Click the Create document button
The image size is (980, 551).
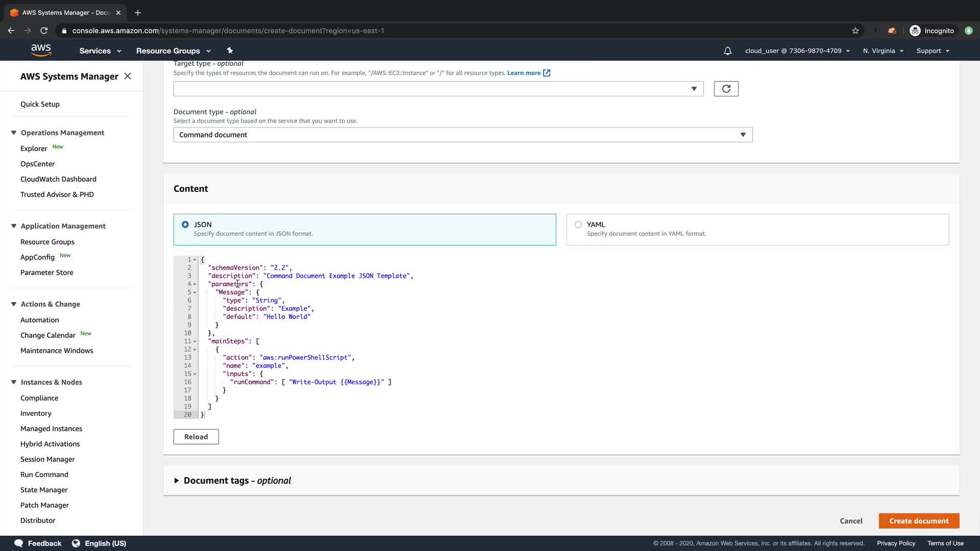coord(919,521)
